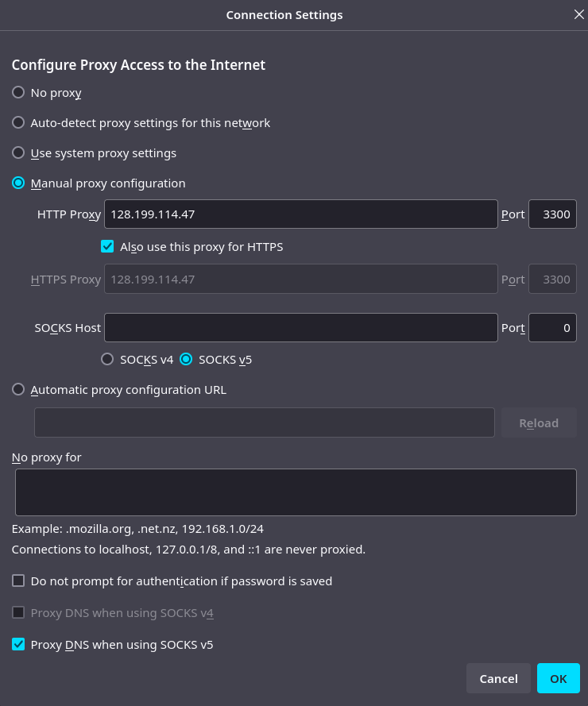
Task: Click the HTTP Proxy Port field
Action: pos(552,214)
